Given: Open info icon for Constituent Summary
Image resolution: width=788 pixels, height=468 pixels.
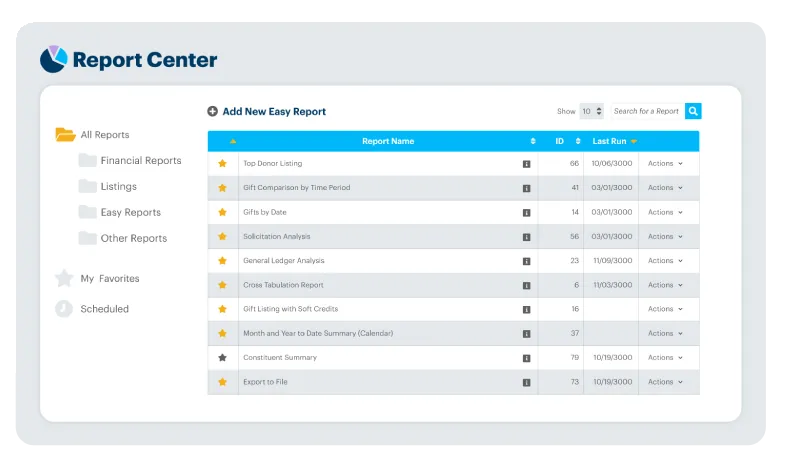Looking at the screenshot, I should coord(527,358).
